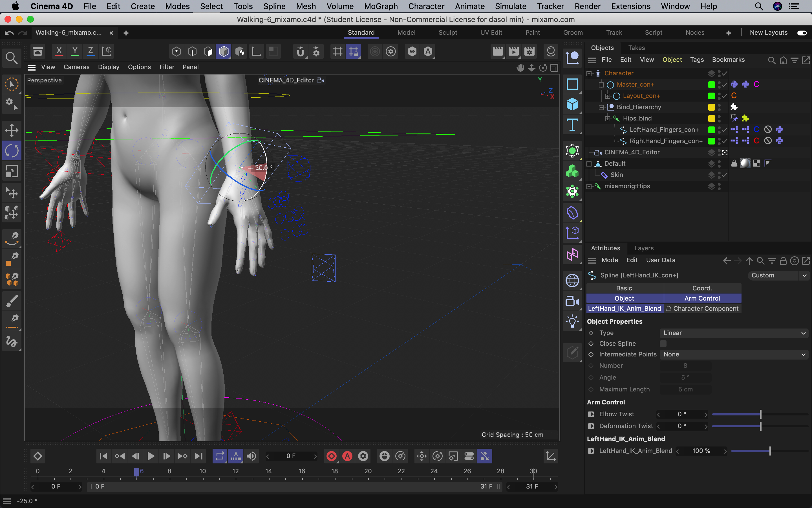Collapse the Master_con+ hierarchy
Image resolution: width=812 pixels, height=508 pixels.
click(x=601, y=85)
